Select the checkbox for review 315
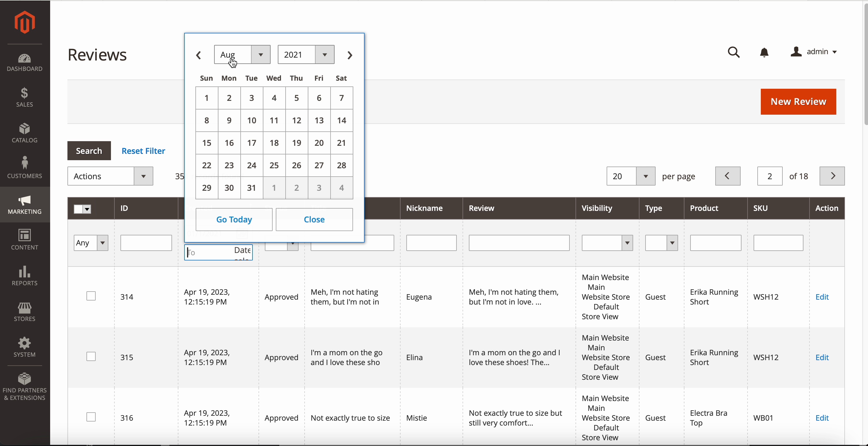 [x=91, y=357]
